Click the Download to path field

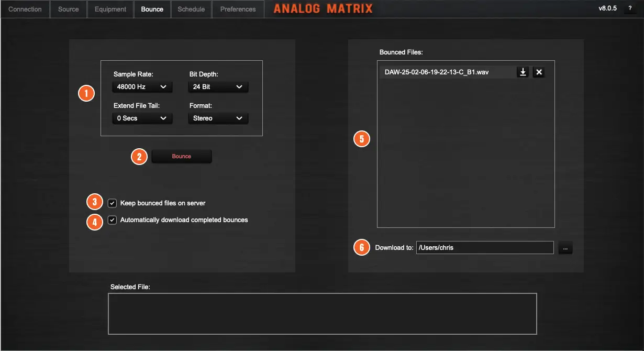pos(485,248)
